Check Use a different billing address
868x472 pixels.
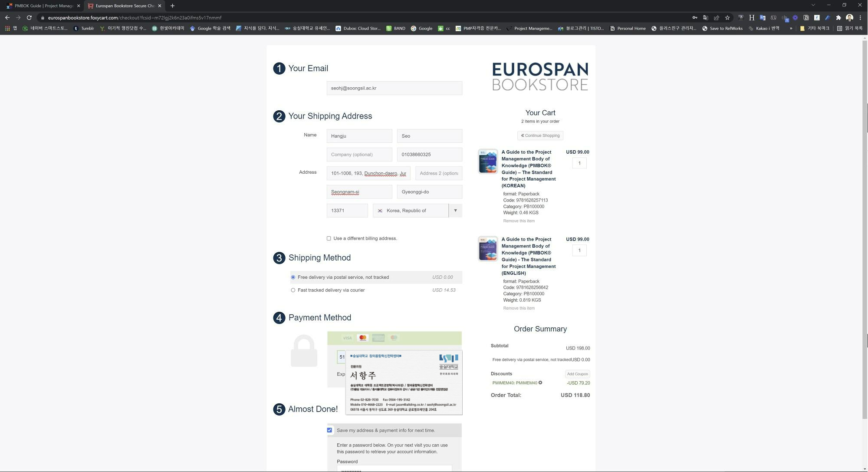coord(329,238)
